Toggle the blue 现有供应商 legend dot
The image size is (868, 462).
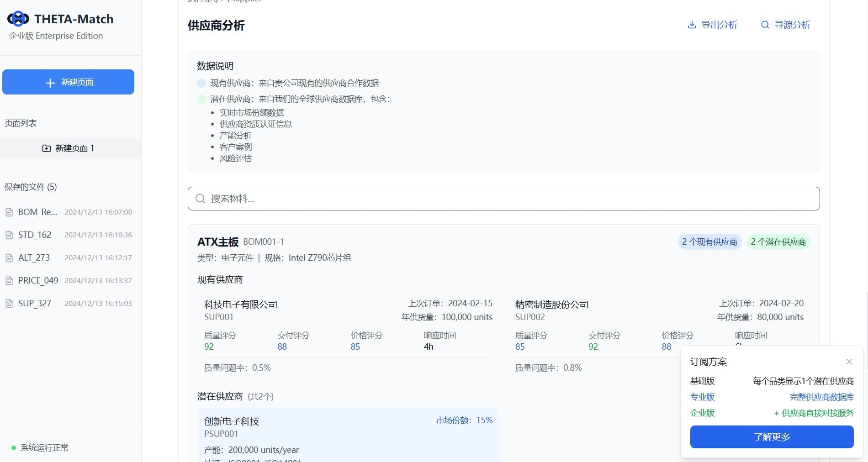click(201, 83)
